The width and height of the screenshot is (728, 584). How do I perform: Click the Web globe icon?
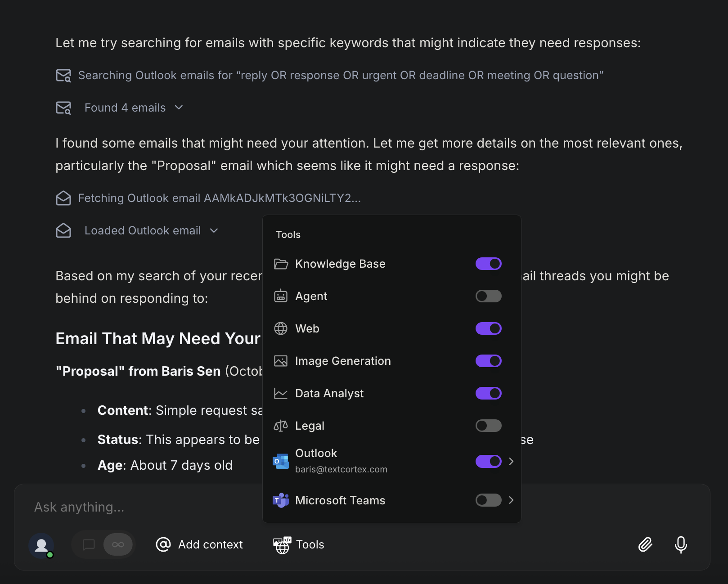[x=281, y=328]
